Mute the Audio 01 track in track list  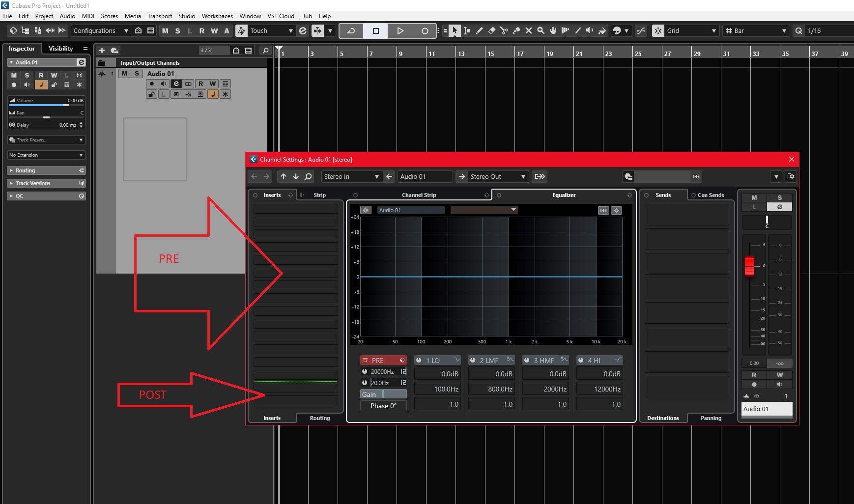click(x=124, y=73)
